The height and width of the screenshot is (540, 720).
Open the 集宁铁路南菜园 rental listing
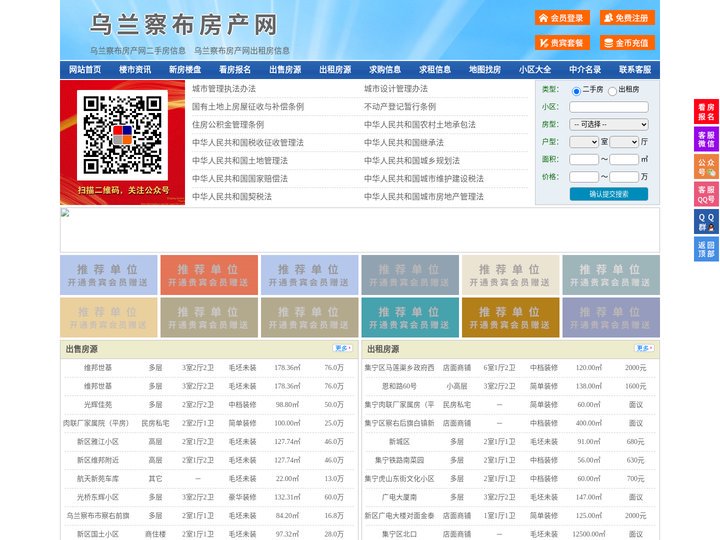pos(399,460)
